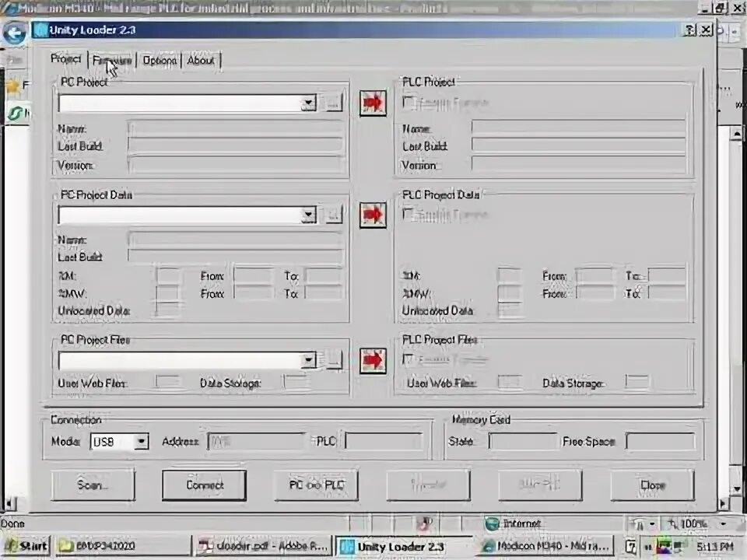Switch to the Modicon M340 browser taskbar item
Image resolution: width=747 pixels, height=560 pixels.
[x=545, y=546]
